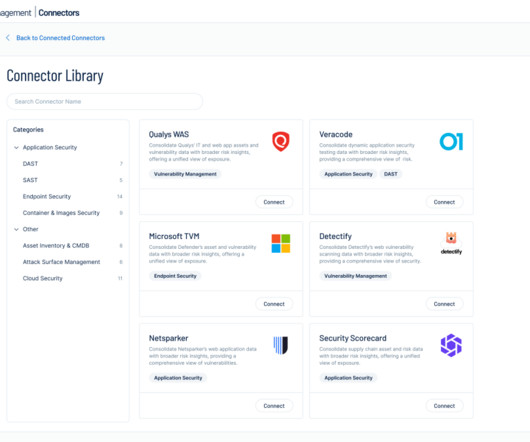Click the Categories panel heading
This screenshot has width=530, height=442.
tap(28, 130)
